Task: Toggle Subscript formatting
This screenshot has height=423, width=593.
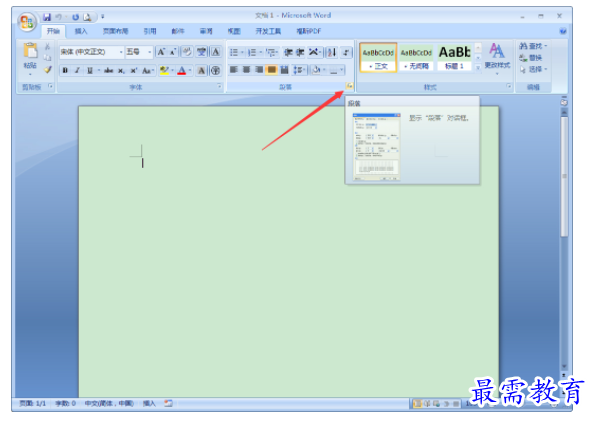Action: 121,70
